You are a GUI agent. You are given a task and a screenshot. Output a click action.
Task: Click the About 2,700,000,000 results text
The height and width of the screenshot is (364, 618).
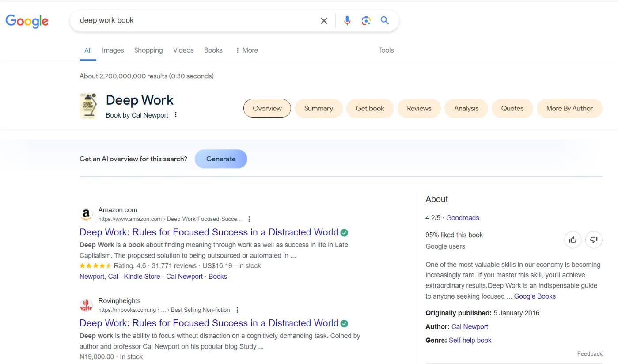tap(147, 76)
